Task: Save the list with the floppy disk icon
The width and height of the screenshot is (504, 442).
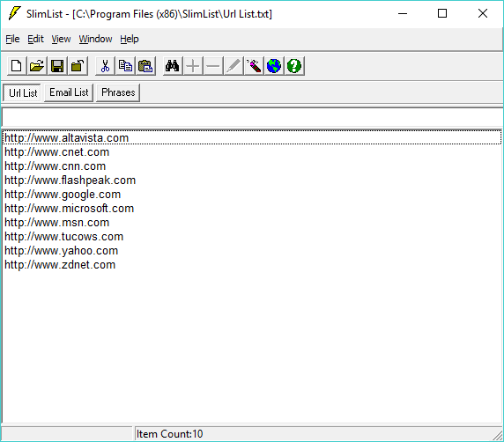Action: 57,66
